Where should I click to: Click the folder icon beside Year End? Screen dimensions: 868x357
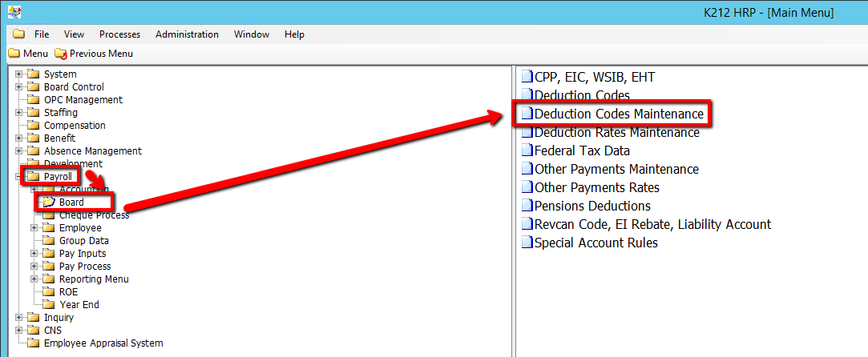pyautogui.click(x=49, y=305)
